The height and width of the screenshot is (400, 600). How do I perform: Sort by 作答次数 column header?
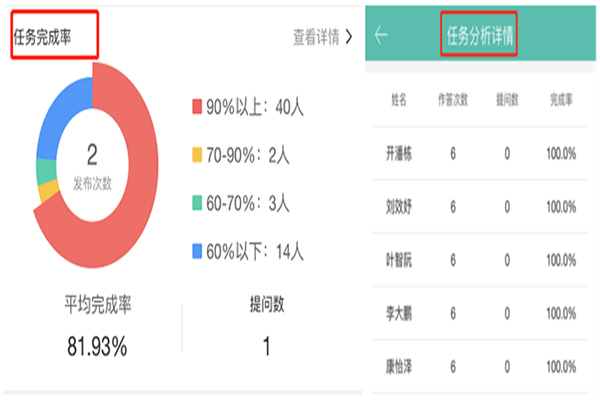click(x=452, y=99)
